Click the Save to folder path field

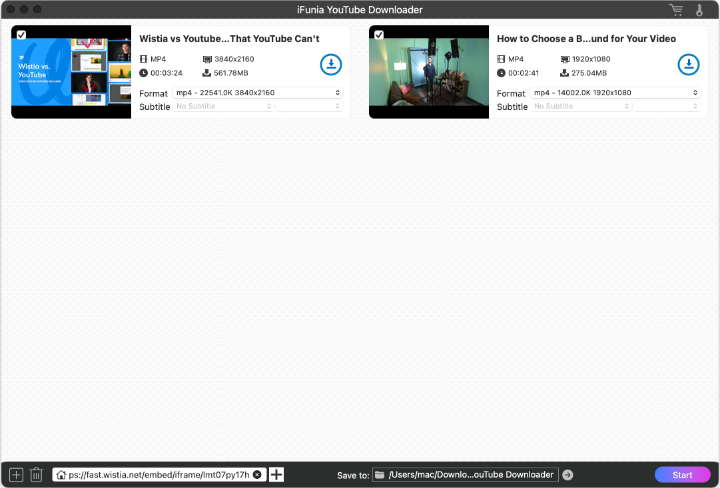click(x=465, y=474)
